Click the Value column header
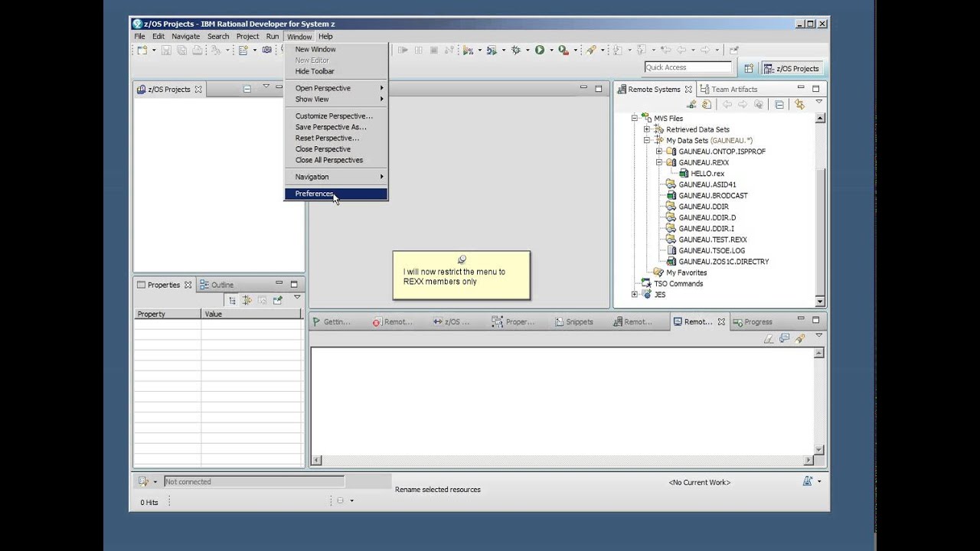The width and height of the screenshot is (980, 551). pos(251,314)
